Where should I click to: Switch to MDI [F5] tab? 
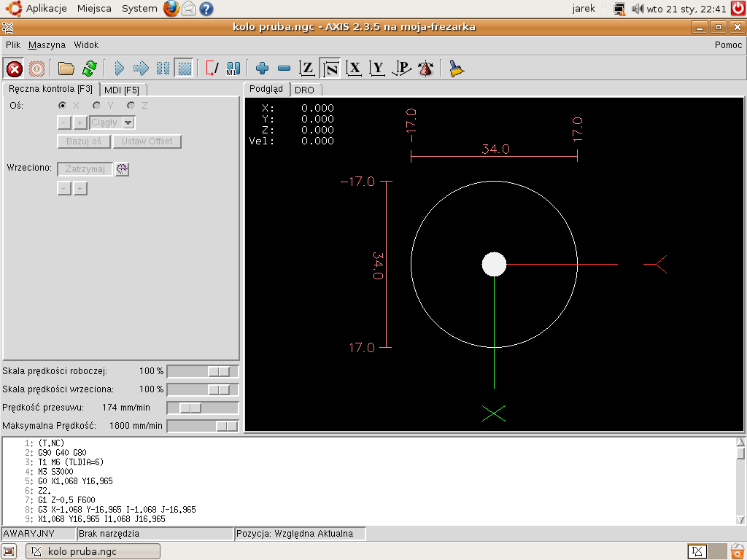(122, 90)
